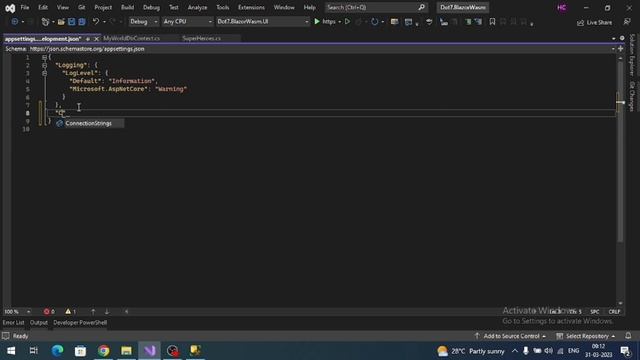Collapse the root JSON object on line 1
This screenshot has width=640, height=360.
point(44,58)
